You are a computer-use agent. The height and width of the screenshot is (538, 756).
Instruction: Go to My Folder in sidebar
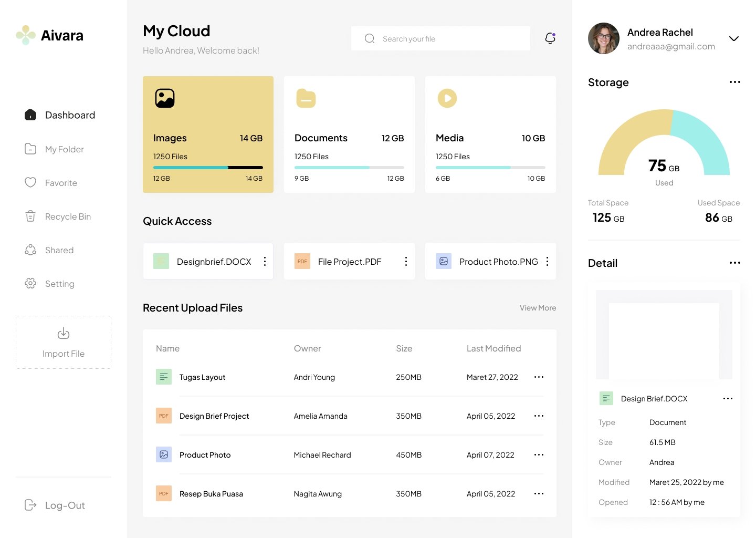64,149
